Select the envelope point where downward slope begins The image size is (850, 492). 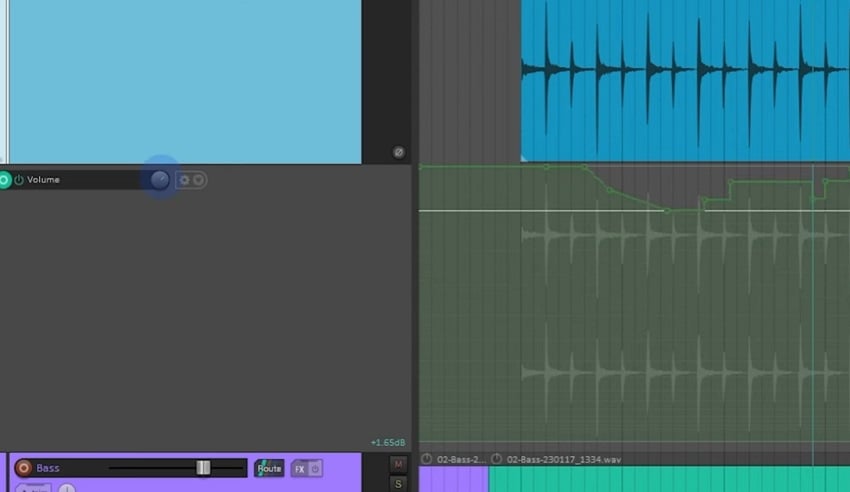pyautogui.click(x=584, y=167)
